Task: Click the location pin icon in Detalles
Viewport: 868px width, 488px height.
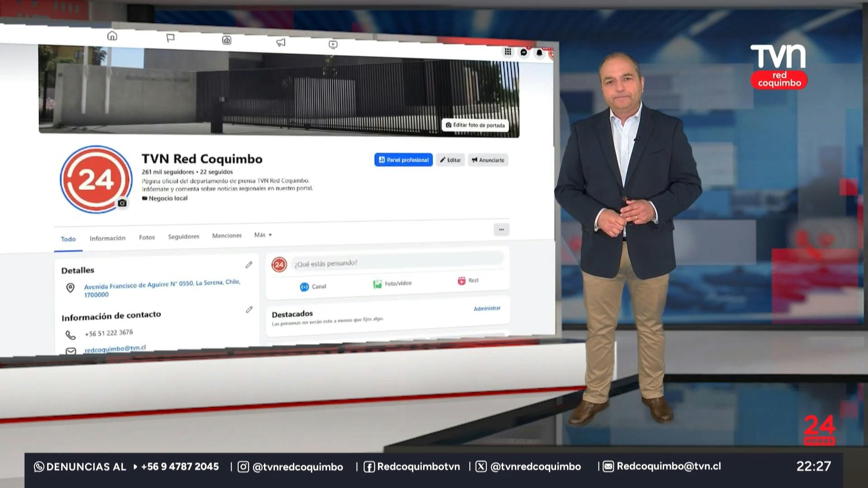Action: pos(70,288)
